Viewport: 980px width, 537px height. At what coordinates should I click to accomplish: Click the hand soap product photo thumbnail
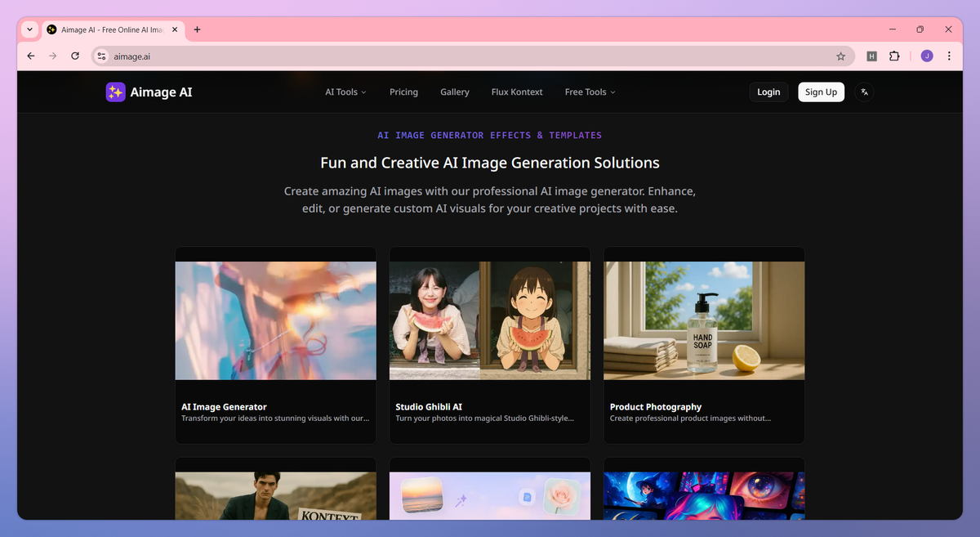pyautogui.click(x=704, y=320)
